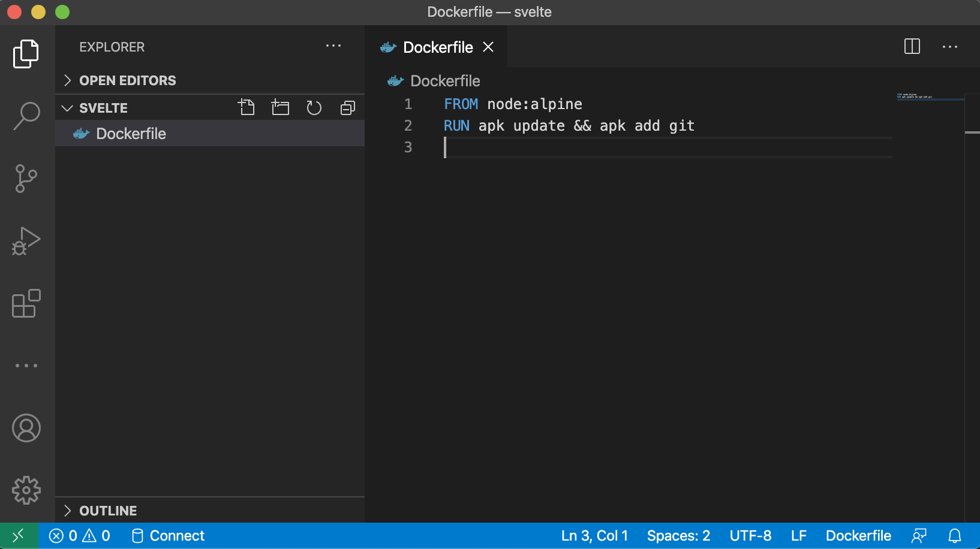Create a new folder in SVELTE
The width and height of the screenshot is (980, 549).
tap(280, 107)
